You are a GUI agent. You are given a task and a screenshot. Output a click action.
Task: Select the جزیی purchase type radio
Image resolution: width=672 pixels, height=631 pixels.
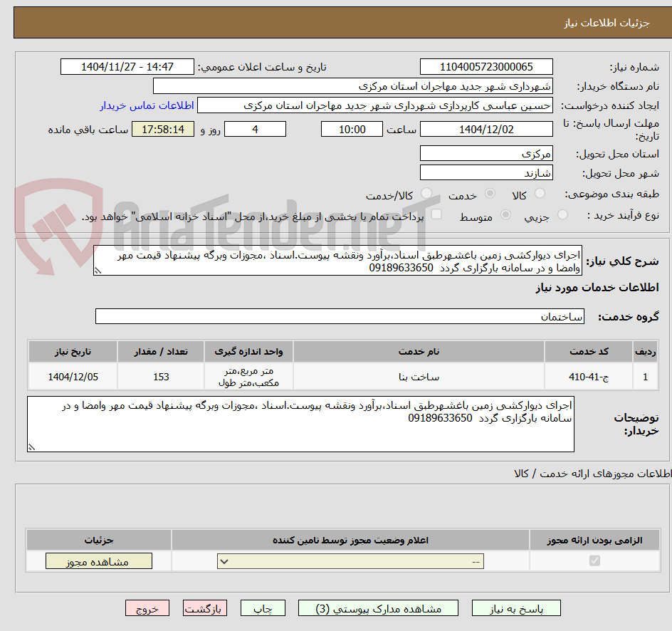coord(562,215)
